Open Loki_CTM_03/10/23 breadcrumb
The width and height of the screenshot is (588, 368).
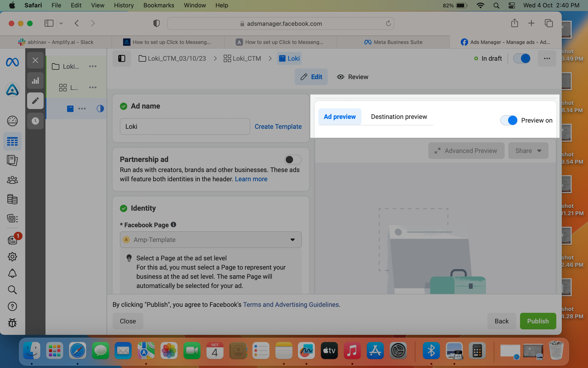[x=172, y=58]
